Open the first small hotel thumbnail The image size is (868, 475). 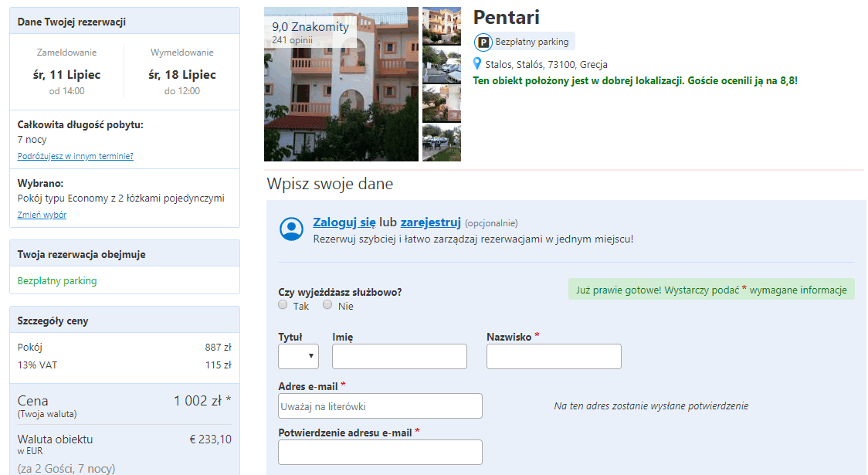point(441,25)
